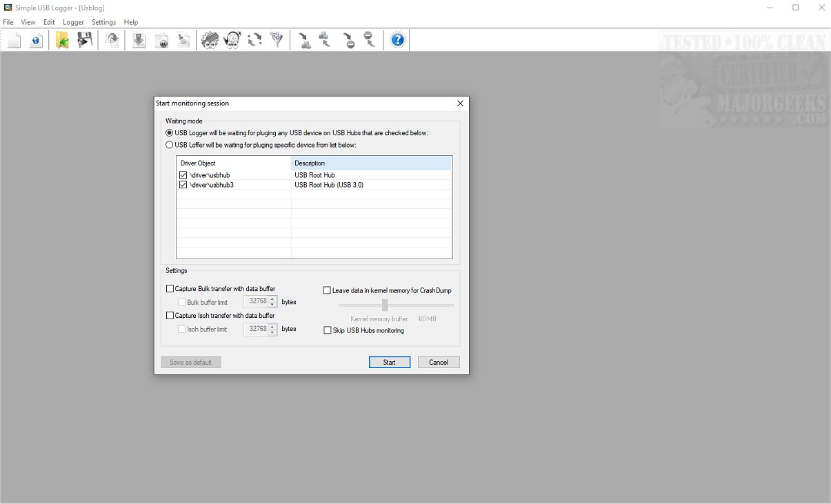Image resolution: width=831 pixels, height=504 pixels.
Task: Click the Isoh buffer limit value field
Action: [x=257, y=330]
